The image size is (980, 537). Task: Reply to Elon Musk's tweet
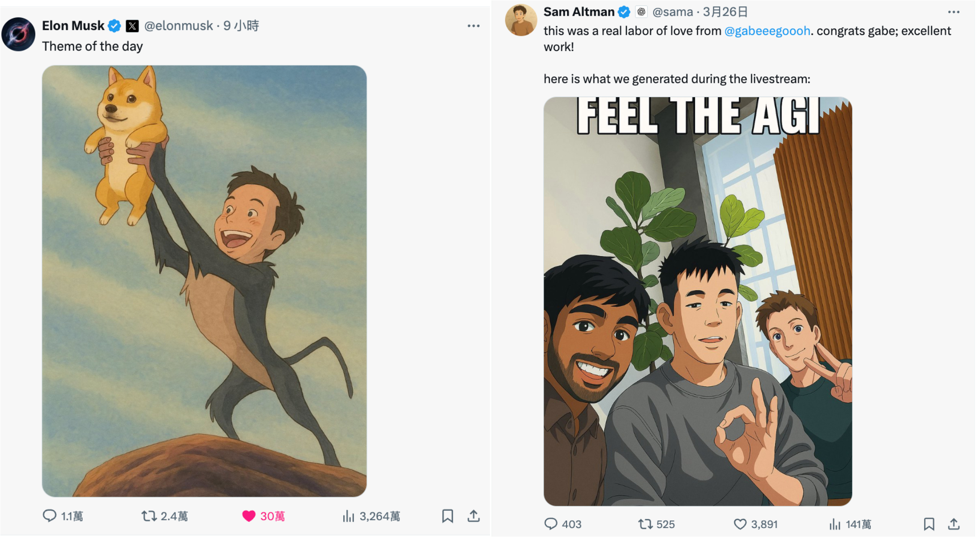click(x=50, y=516)
